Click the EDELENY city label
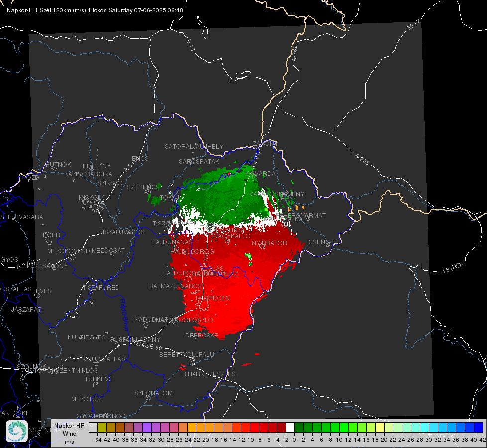 tap(97, 166)
